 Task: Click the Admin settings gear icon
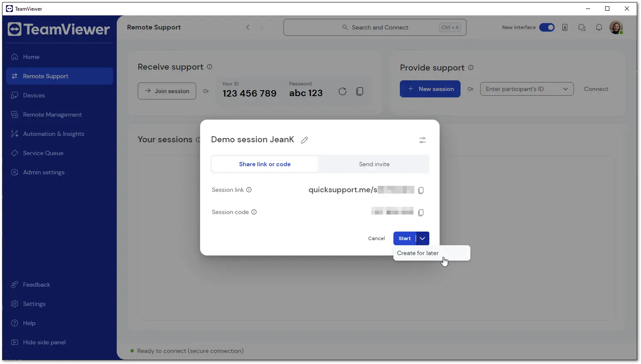pyautogui.click(x=15, y=172)
